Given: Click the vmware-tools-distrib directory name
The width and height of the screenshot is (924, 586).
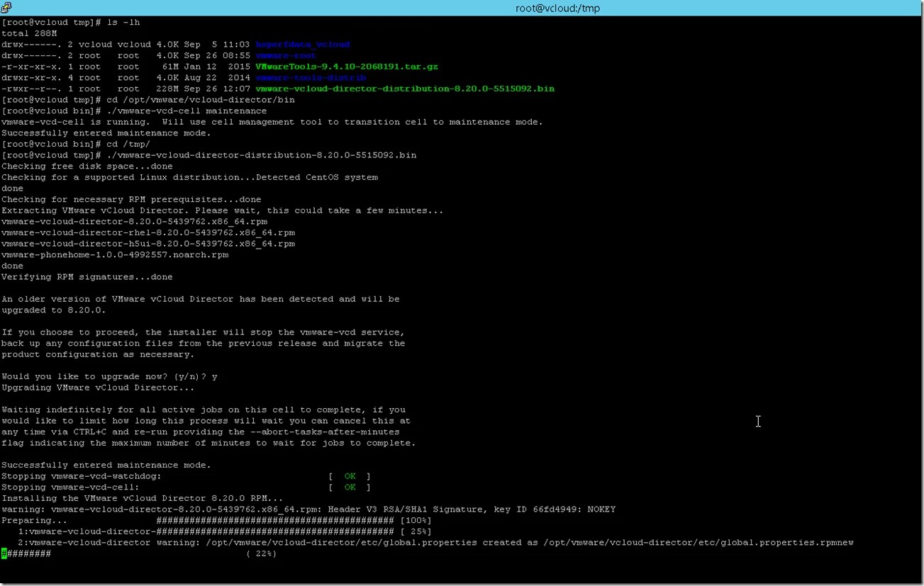Looking at the screenshot, I should point(311,78).
